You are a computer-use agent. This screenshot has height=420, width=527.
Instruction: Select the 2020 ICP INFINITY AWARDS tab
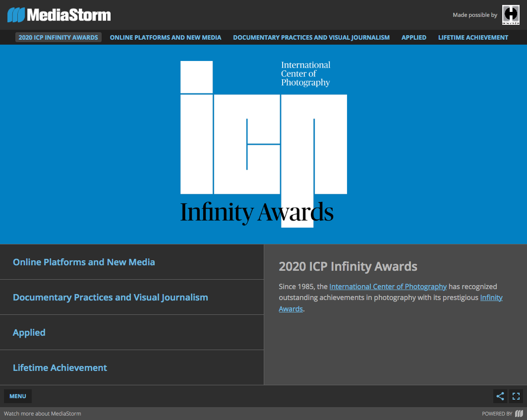pos(58,37)
